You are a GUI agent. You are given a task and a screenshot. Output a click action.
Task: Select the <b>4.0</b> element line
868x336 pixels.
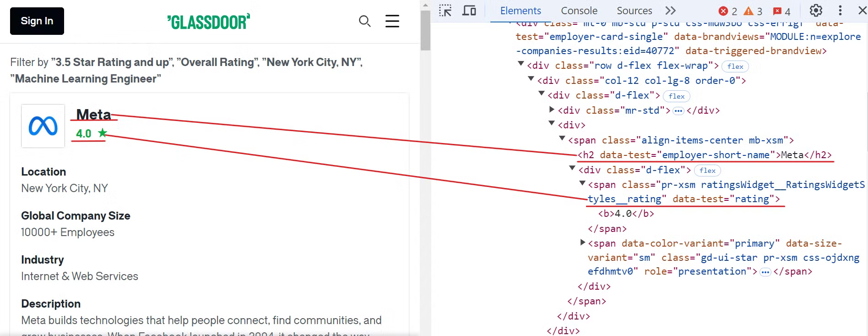626,214
